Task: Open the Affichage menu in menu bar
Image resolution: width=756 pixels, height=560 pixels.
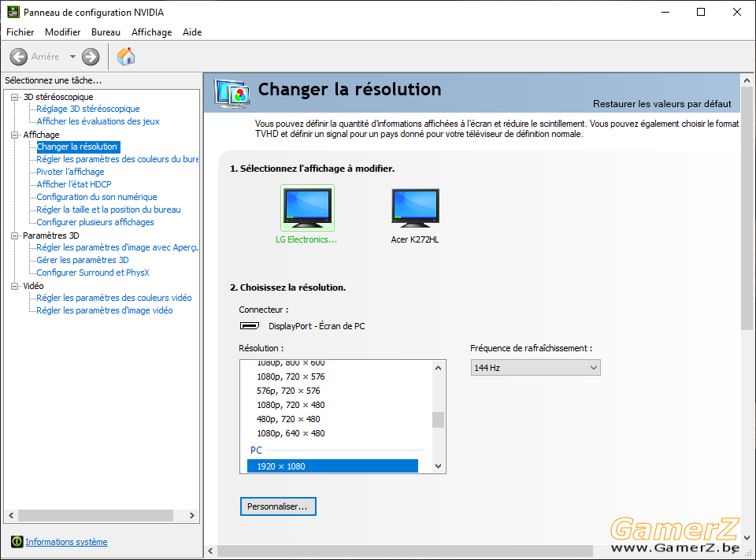Action: point(151,32)
